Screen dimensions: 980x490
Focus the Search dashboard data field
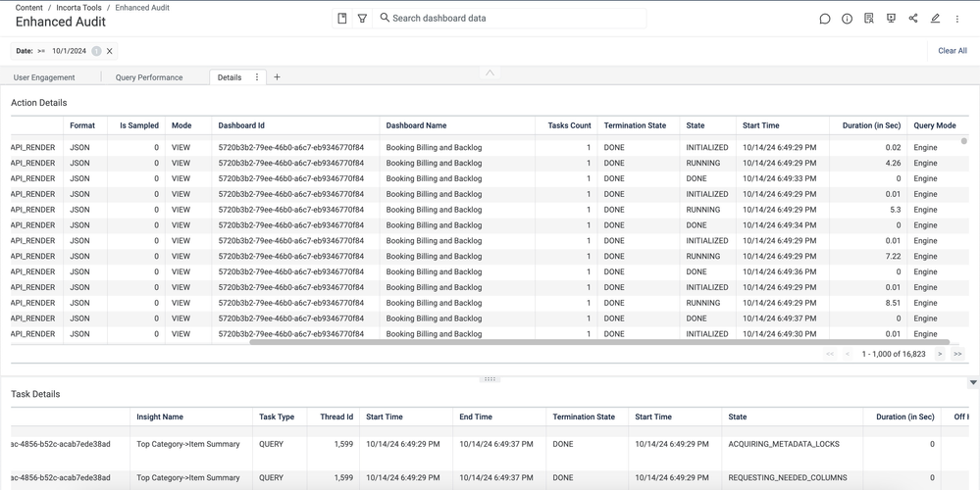coord(509,18)
